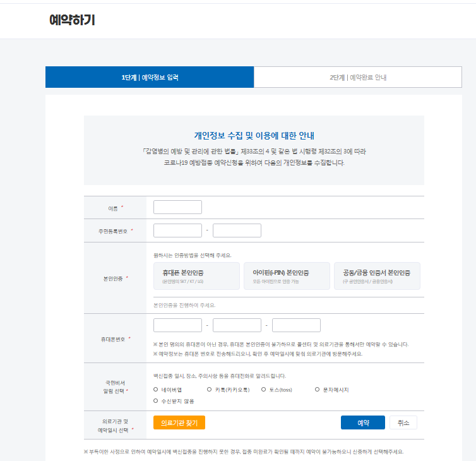Click the note starting 본인 명의의 휴대폰이 아닌

pos(281,344)
